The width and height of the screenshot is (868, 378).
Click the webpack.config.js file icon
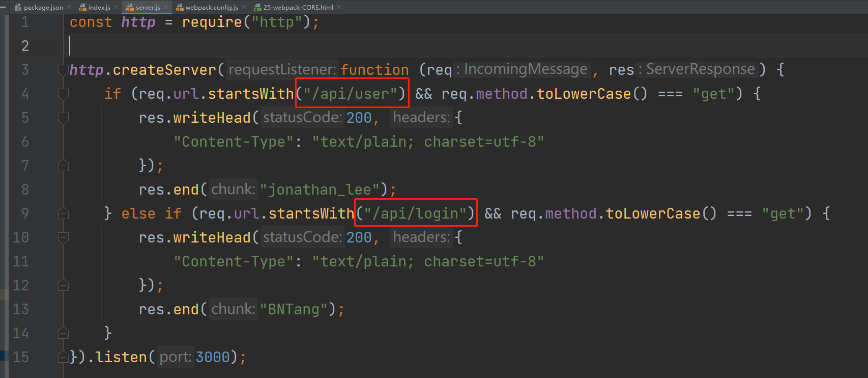tap(180, 7)
